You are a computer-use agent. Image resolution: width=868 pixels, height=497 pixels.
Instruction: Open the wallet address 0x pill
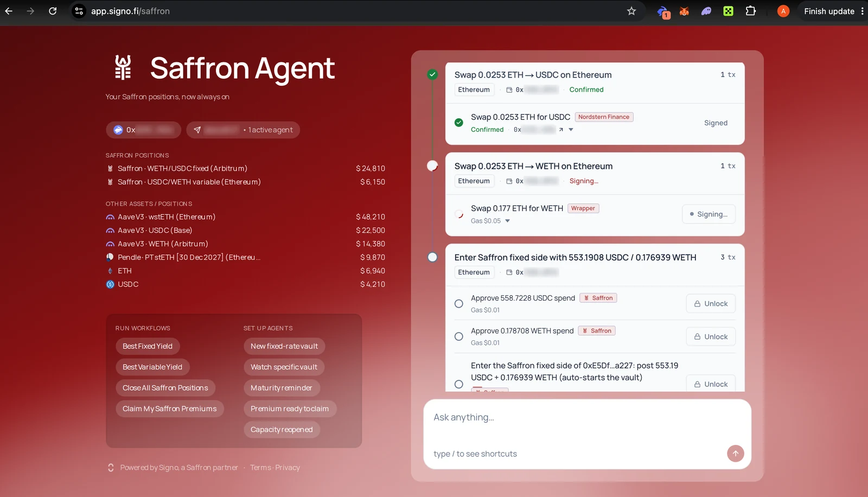[144, 130]
